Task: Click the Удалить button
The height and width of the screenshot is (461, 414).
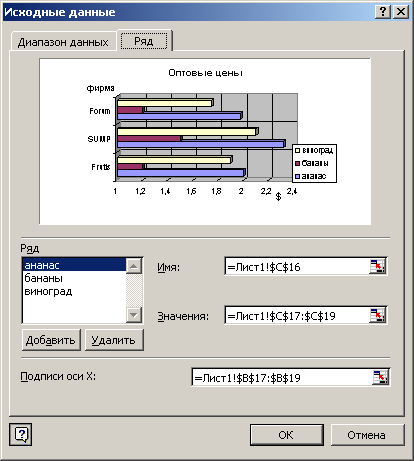Action: coord(114,340)
